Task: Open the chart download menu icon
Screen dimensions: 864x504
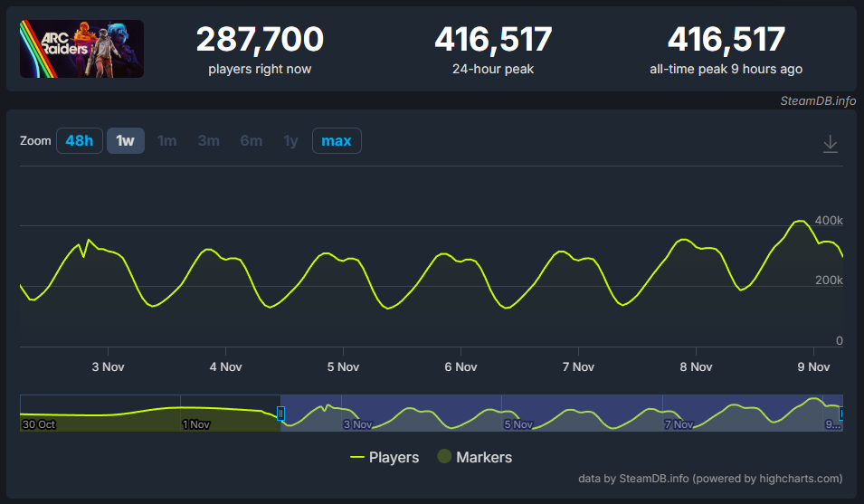Action: (831, 144)
